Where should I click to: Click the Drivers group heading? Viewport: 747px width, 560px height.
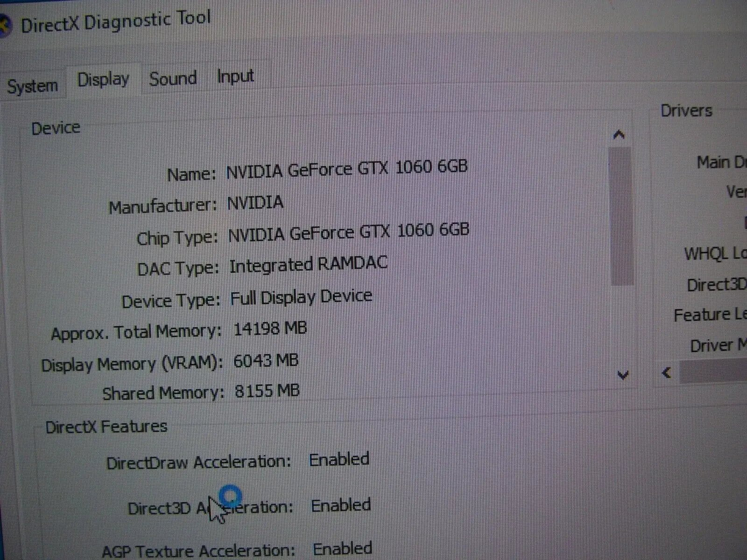(686, 111)
